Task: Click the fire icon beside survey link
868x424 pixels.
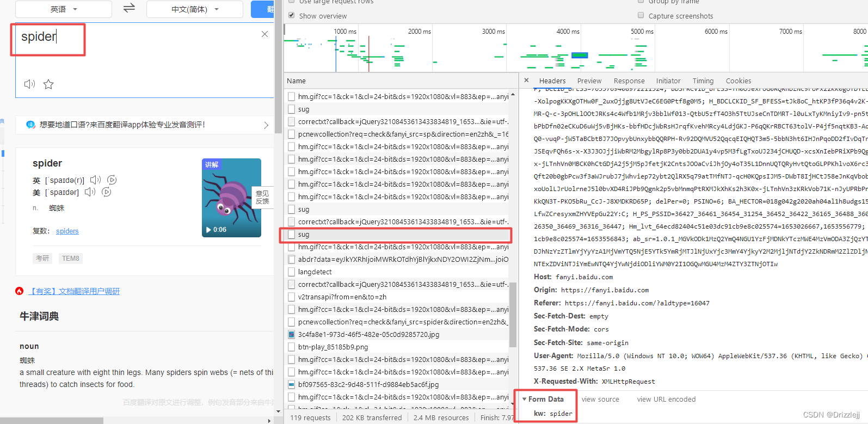Action: (20, 291)
